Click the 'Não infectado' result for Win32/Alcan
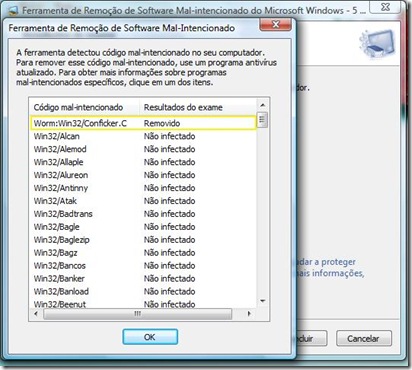This screenshot has height=370, width=412. point(169,136)
